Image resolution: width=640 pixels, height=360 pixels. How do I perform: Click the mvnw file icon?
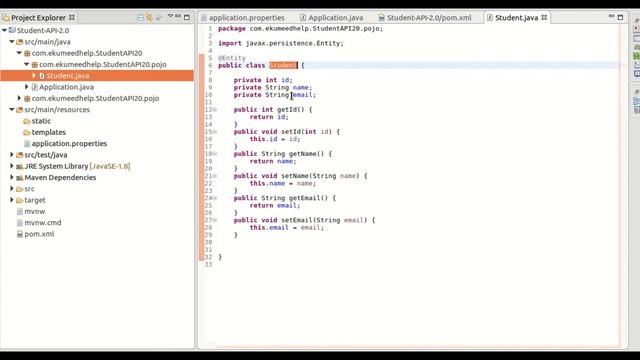point(20,211)
